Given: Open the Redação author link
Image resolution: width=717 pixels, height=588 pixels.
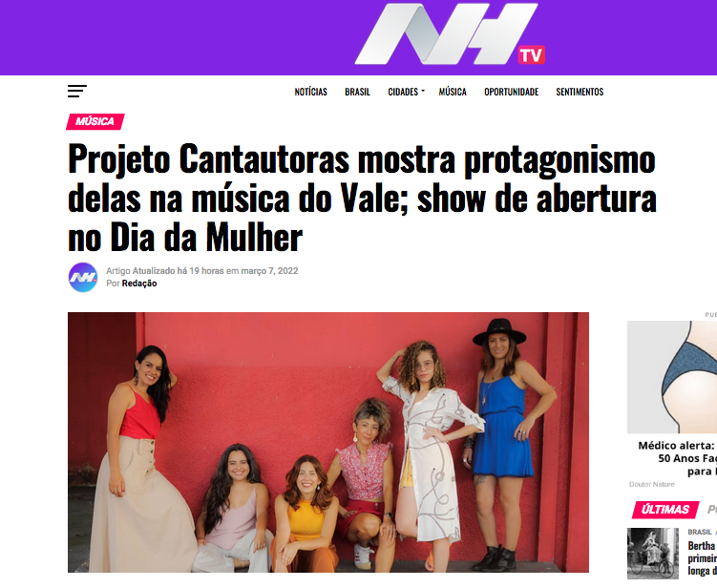Looking at the screenshot, I should click(139, 283).
